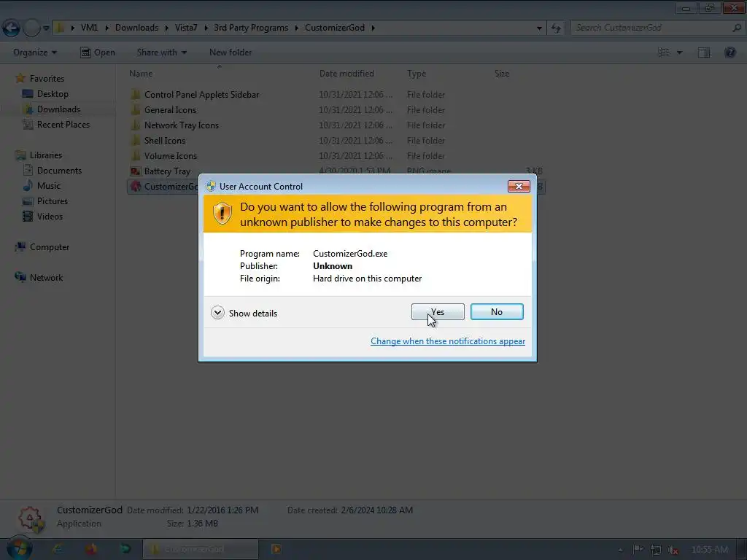Screen dimensions: 747x560
Task: Select the Network Tray Icons folder
Action: coord(175,125)
